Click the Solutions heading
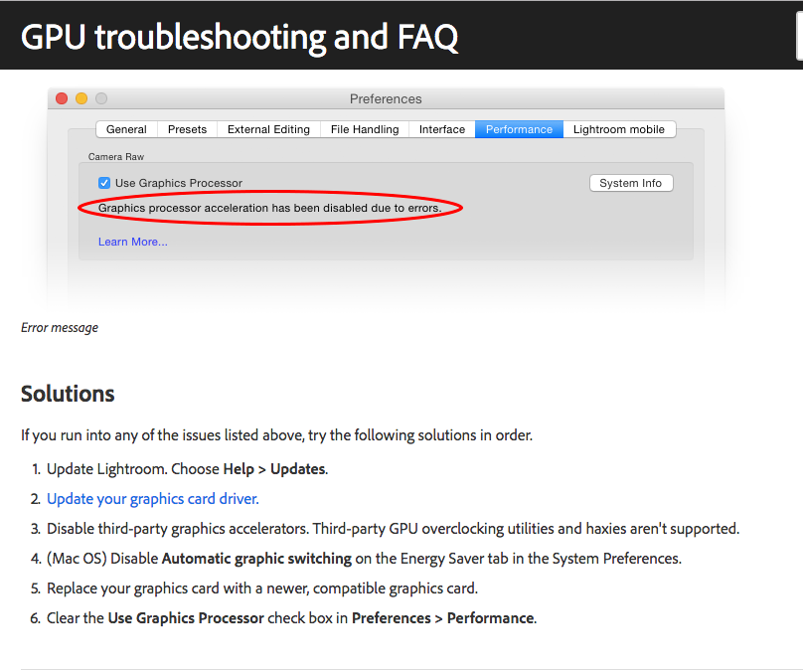This screenshot has height=672, width=803. click(x=68, y=394)
